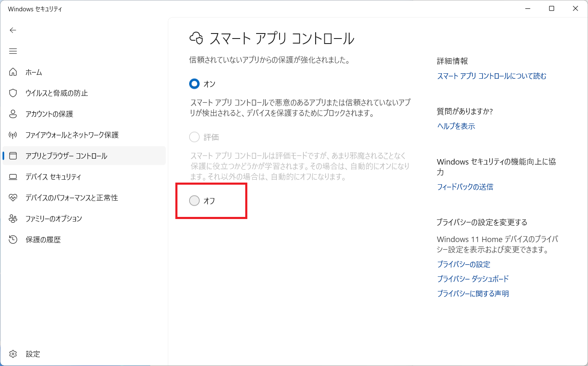Screen dimensions: 588x366
Task: Click the family options people icon
Action: click(x=13, y=219)
